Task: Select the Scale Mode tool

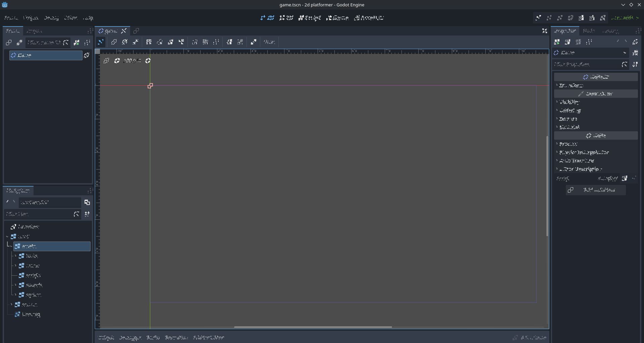Action: [x=136, y=42]
